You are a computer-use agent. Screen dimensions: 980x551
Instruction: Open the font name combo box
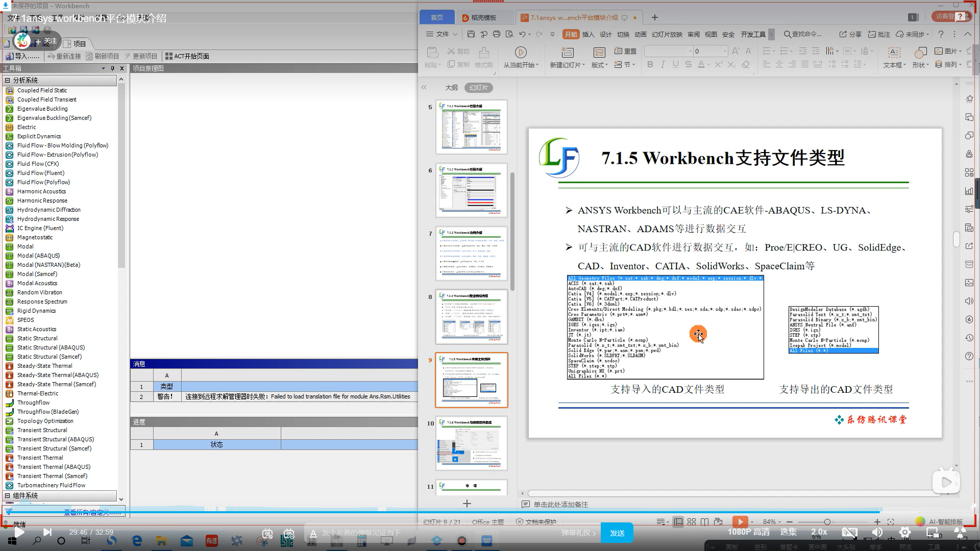pos(668,51)
